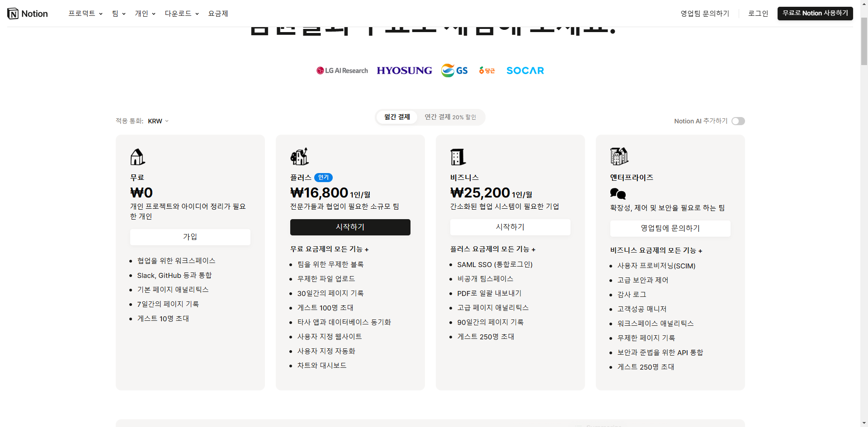Screen dimensions: 868x427
Task: Select 월간 결제 billing option
Action: pyautogui.click(x=397, y=117)
